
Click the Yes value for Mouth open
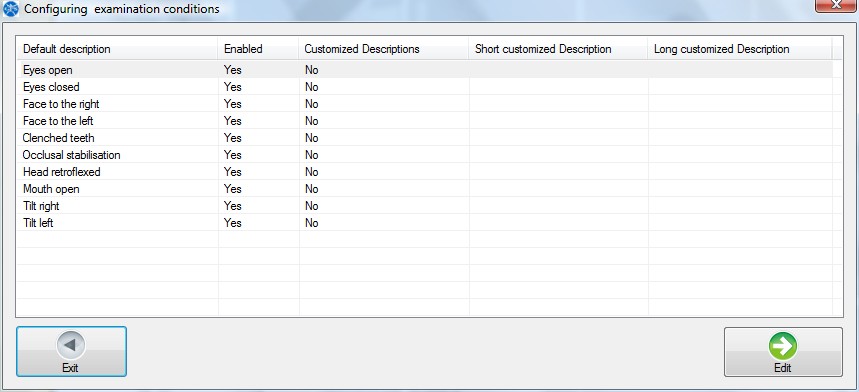(x=232, y=189)
